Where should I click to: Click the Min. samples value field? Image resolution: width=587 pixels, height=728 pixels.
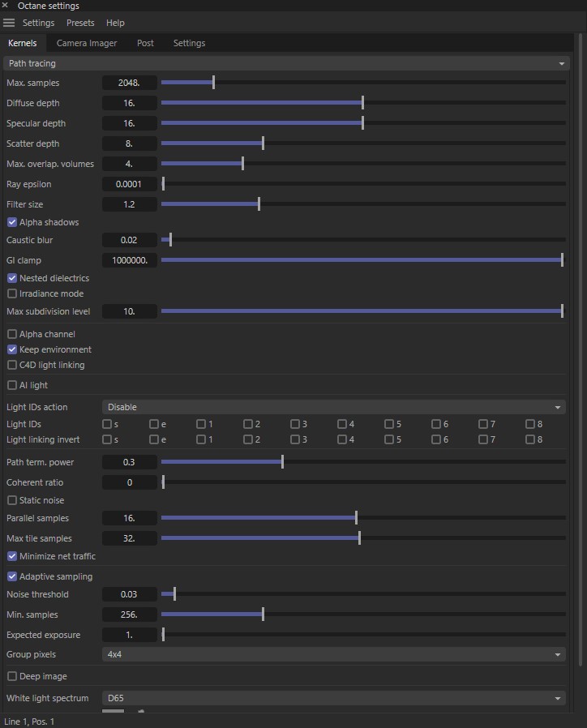(130, 615)
